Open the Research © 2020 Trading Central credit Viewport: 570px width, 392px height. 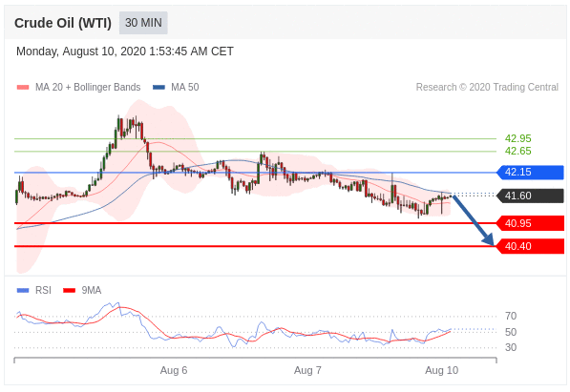pyautogui.click(x=487, y=87)
